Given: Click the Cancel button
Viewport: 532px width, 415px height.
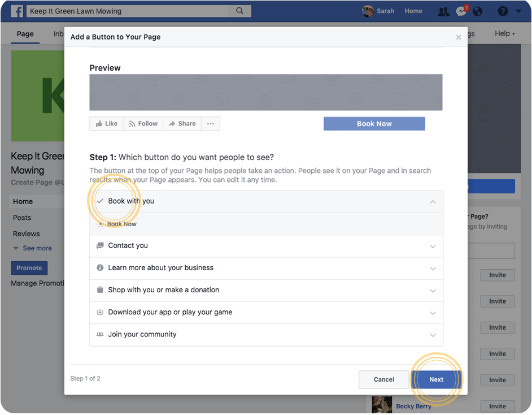Looking at the screenshot, I should click(x=383, y=379).
